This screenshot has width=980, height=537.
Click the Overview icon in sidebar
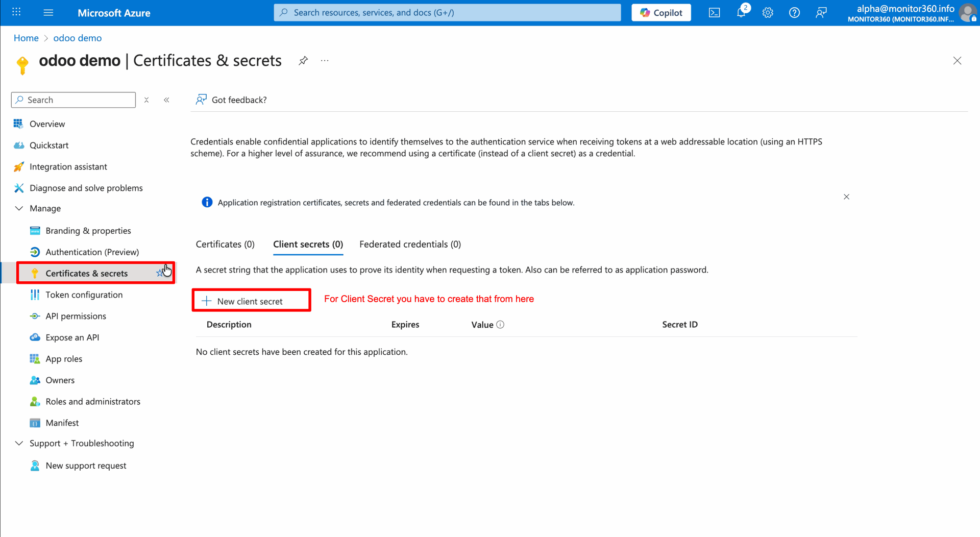tap(19, 124)
